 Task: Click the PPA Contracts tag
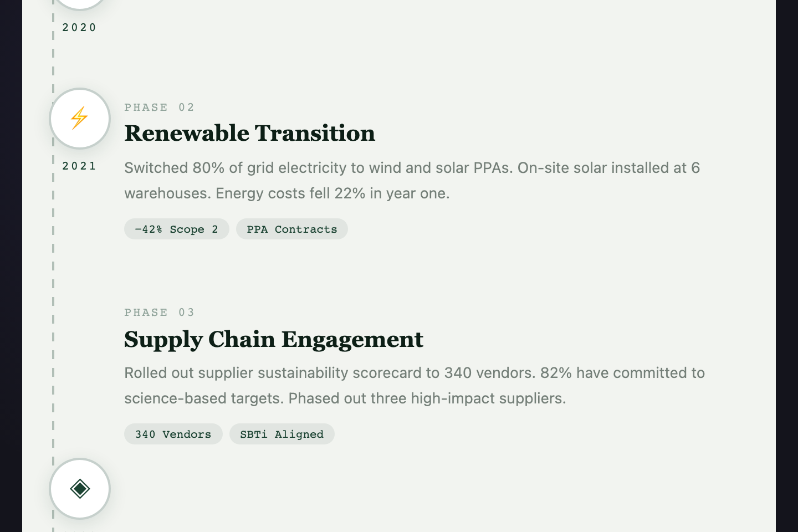point(292,229)
